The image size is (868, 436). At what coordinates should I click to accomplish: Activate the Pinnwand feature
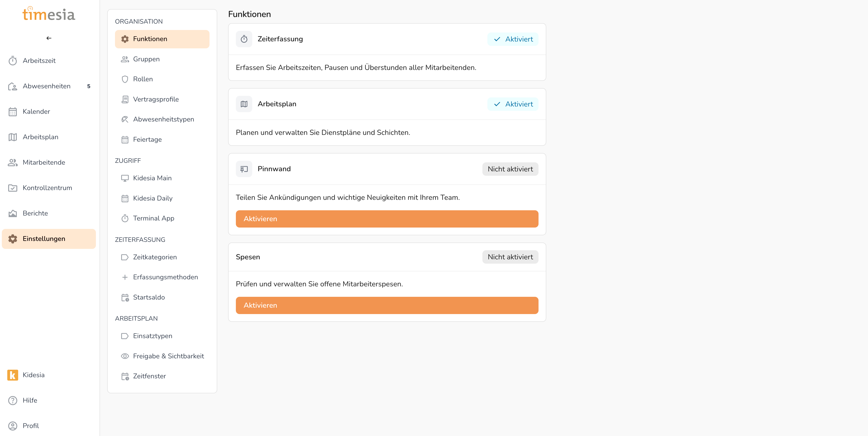(387, 219)
